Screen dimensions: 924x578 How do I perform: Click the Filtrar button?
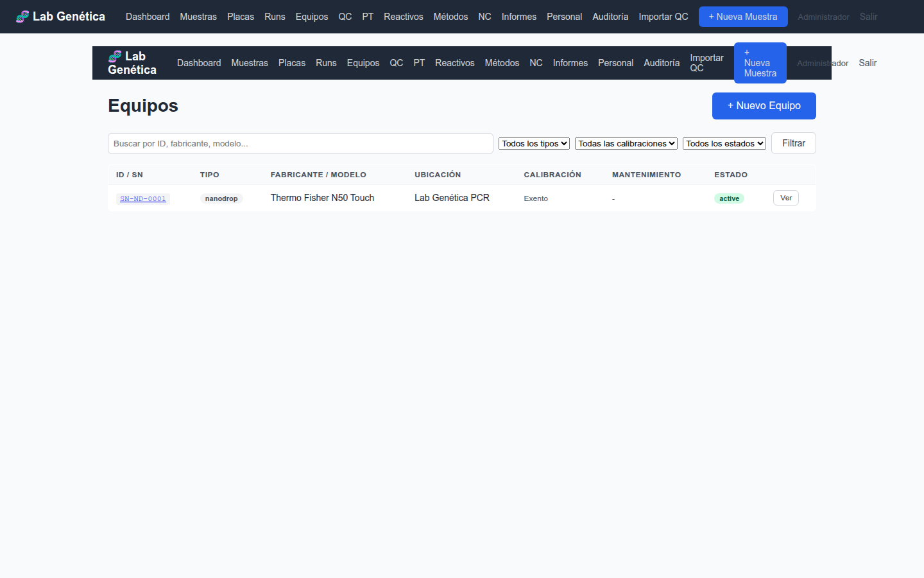(794, 143)
